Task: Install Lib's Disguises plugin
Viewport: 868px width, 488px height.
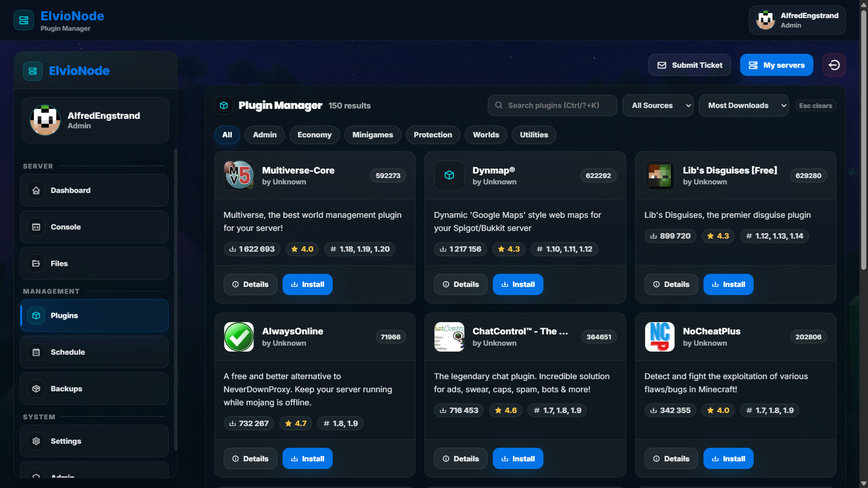Action: coord(728,284)
